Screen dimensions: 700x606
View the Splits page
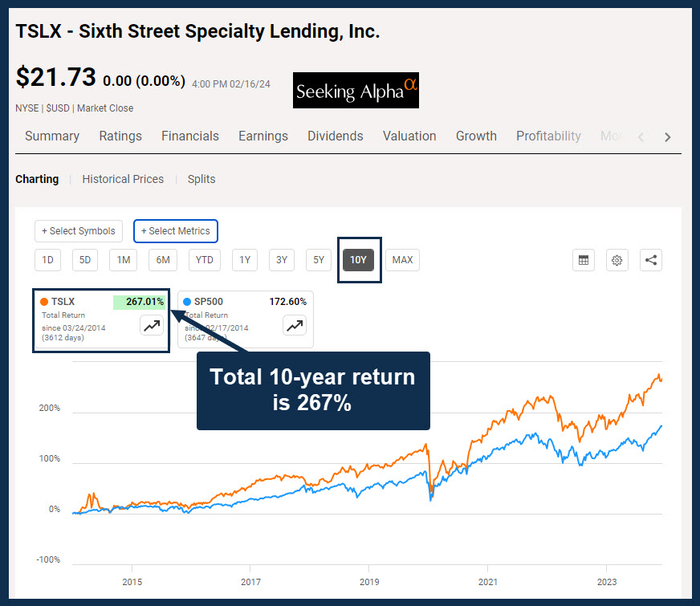tap(201, 179)
